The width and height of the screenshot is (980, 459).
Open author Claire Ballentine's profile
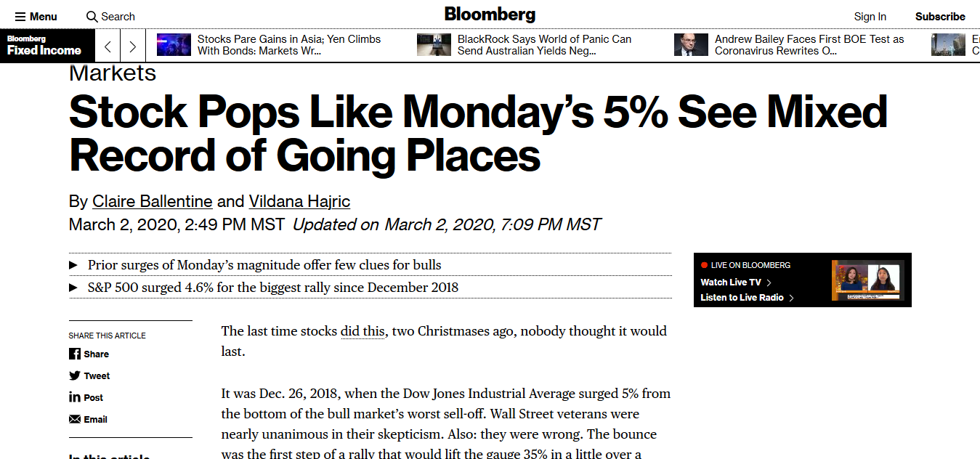(x=152, y=201)
